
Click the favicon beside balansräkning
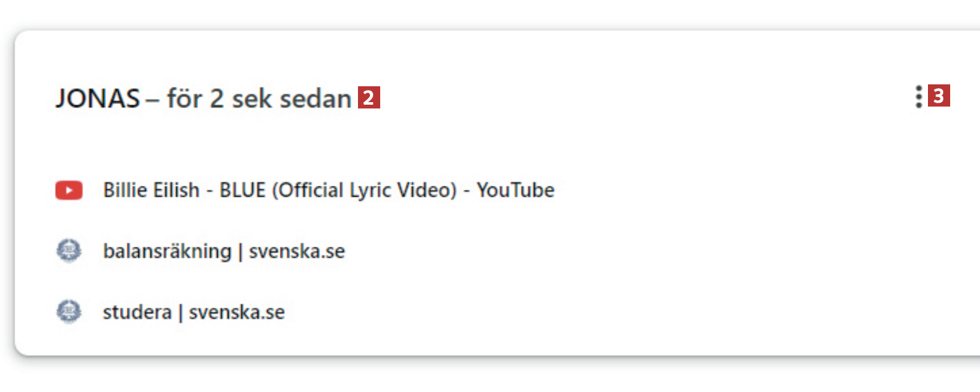point(69,252)
